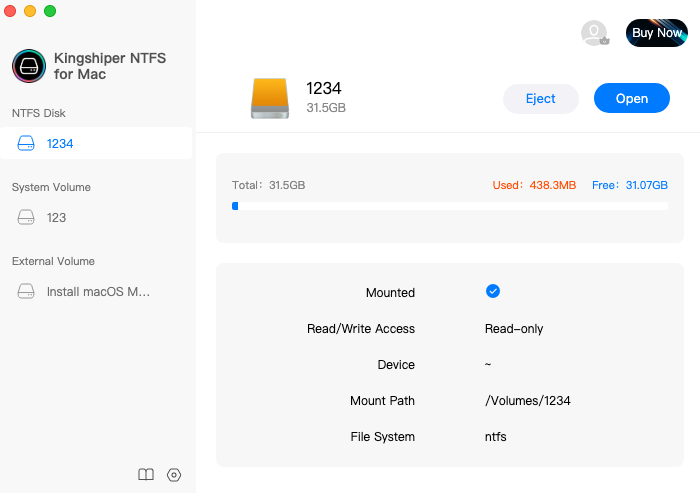Click the 1234 disk title in header
Screen dimensions: 700x493
coord(324,88)
